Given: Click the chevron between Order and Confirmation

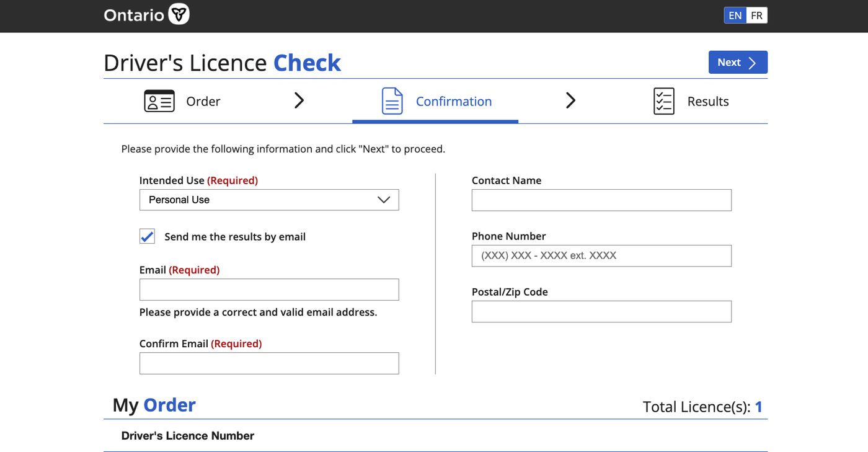Looking at the screenshot, I should point(299,100).
